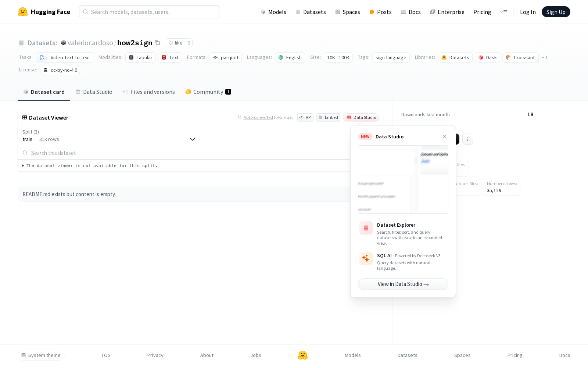Click the footer Hugging Face emoji

[303, 355]
